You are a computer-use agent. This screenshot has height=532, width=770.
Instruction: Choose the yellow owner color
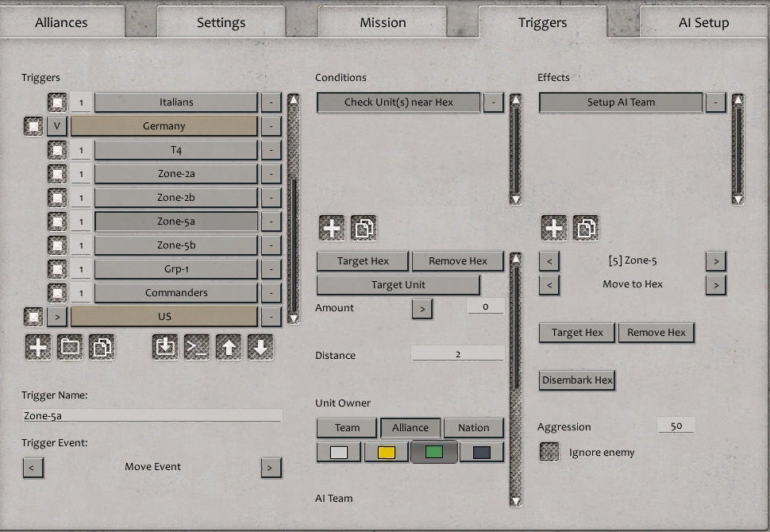pyautogui.click(x=387, y=452)
